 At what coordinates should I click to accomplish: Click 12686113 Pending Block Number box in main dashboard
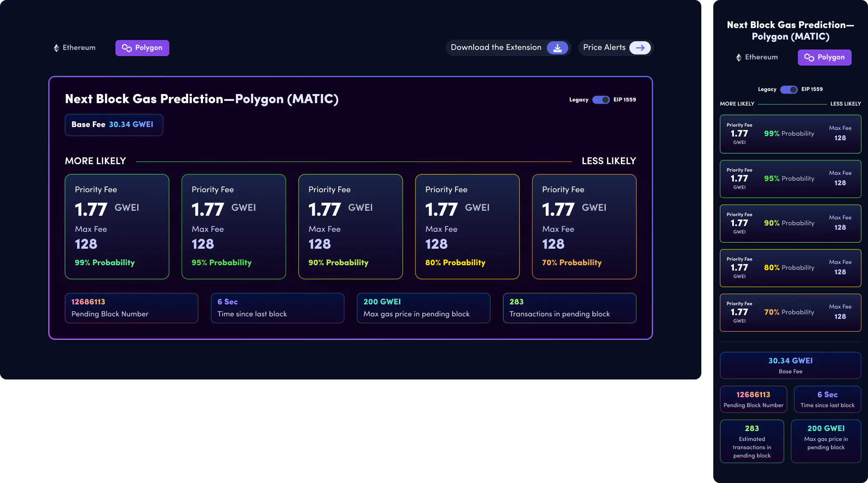(x=132, y=308)
